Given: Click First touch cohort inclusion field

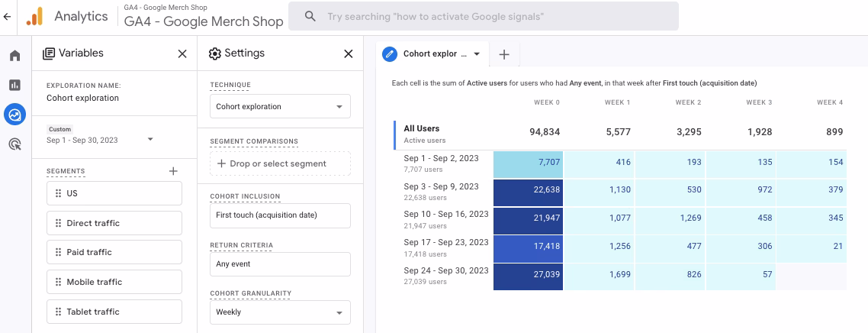Looking at the screenshot, I should (x=280, y=215).
